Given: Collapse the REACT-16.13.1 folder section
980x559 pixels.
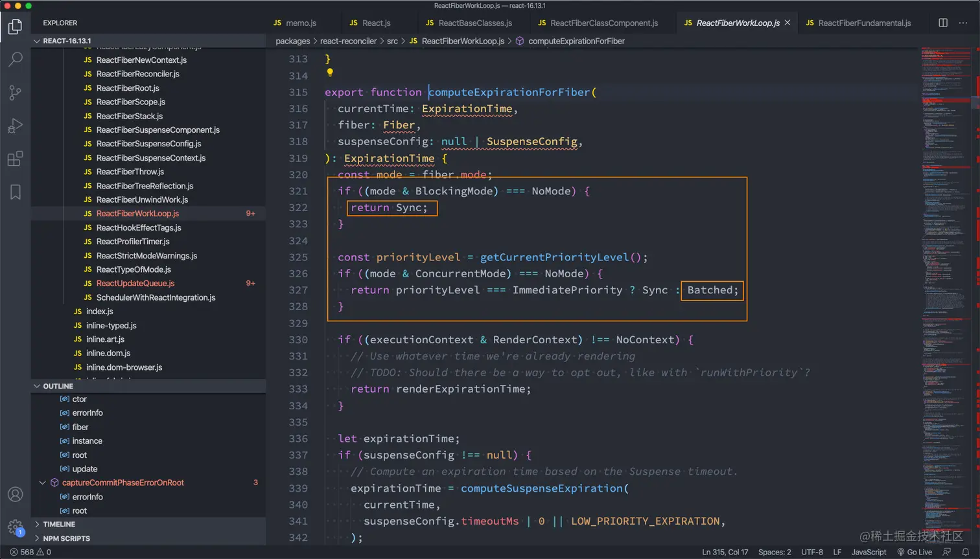Looking at the screenshot, I should [x=148, y=41].
